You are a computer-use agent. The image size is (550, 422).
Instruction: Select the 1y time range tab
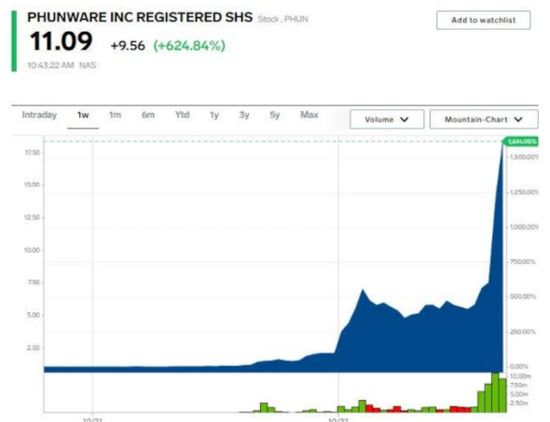214,115
